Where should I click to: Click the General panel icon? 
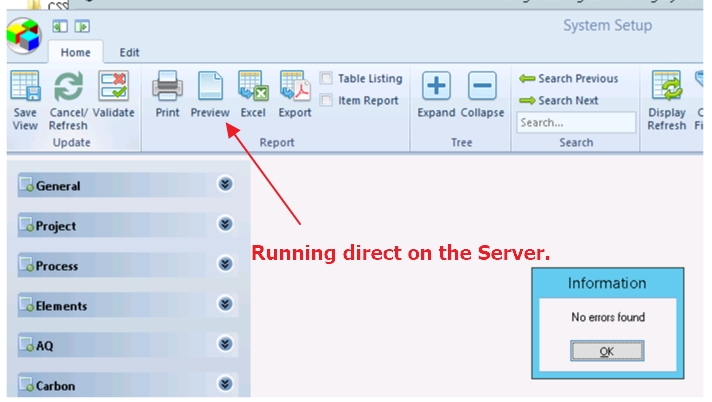coord(27,184)
